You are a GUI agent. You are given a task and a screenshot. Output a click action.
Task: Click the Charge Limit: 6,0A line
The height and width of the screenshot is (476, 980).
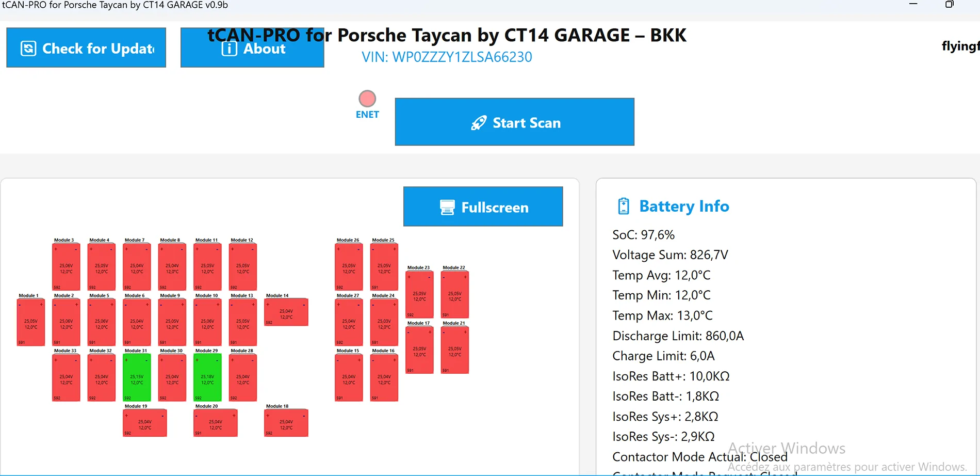pyautogui.click(x=663, y=356)
